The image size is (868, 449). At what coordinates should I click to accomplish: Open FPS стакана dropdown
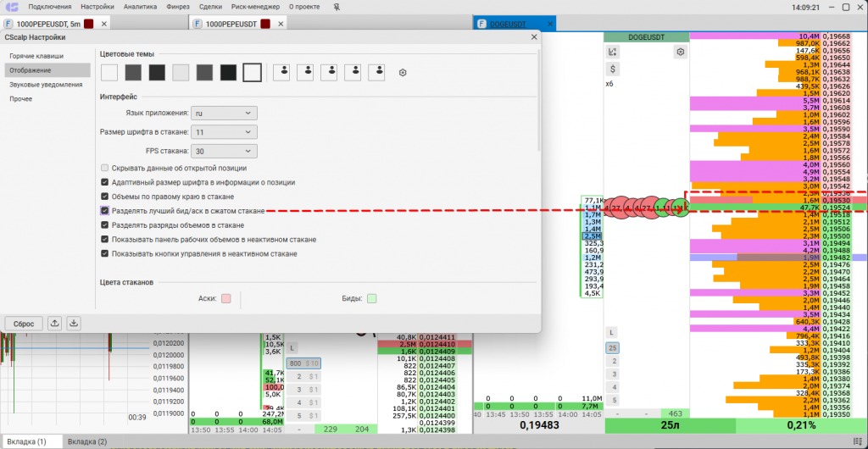click(x=224, y=151)
